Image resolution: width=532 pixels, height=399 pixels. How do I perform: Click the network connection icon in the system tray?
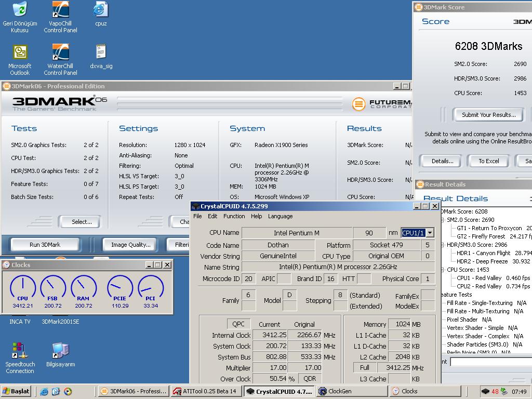504,392
